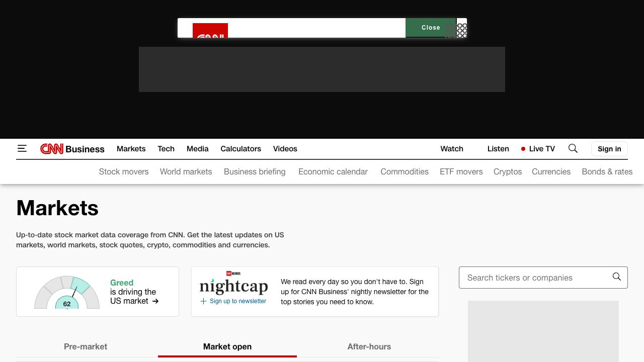Click the Nightcap newsletter logo
The image size is (644, 362).
[x=233, y=285]
